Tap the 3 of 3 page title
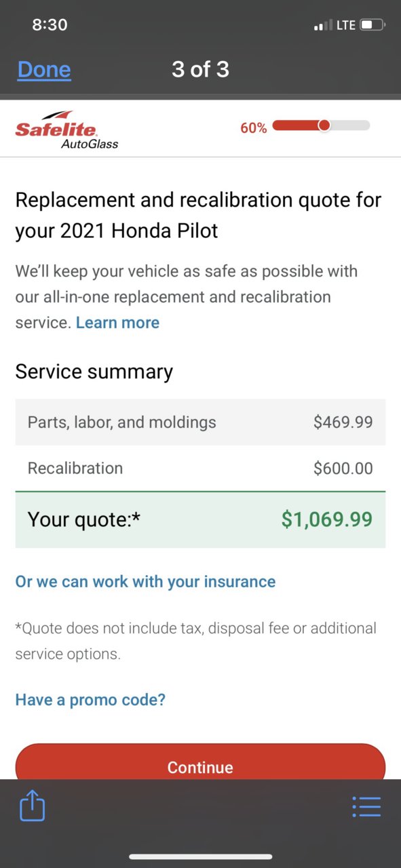 (x=200, y=69)
